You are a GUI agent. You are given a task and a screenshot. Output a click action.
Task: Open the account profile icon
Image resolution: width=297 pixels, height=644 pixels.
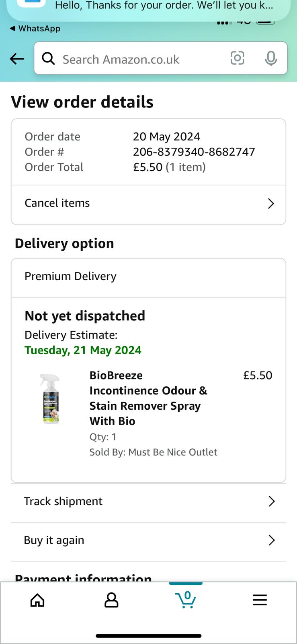point(111,600)
